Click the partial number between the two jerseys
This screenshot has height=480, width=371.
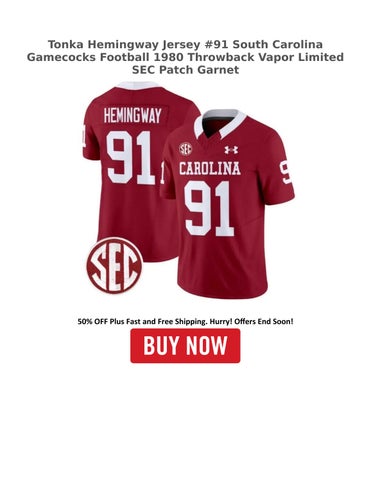click(162, 173)
